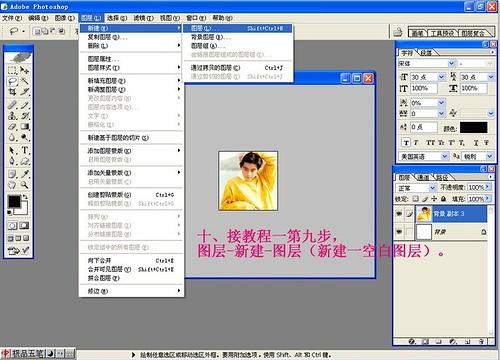Toggle lock transparent pixels checkbox
The width and height of the screenshot is (500, 360).
tap(415, 199)
